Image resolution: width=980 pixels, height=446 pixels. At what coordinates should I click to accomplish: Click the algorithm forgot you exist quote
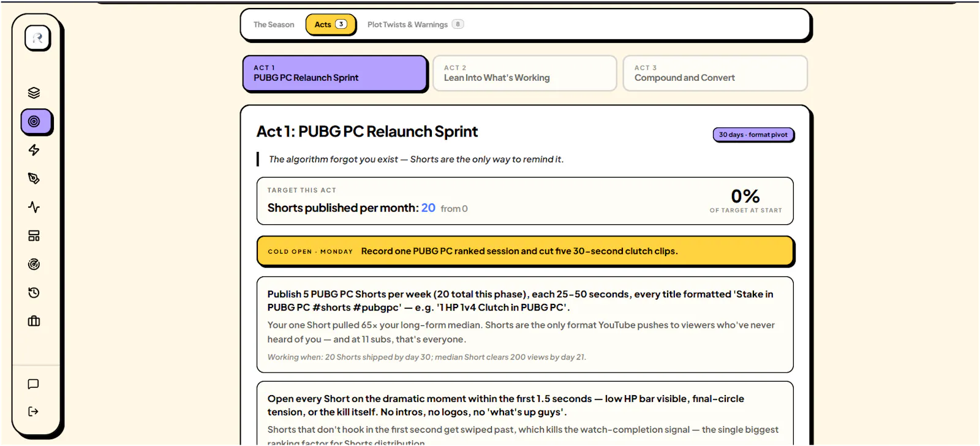[416, 159]
